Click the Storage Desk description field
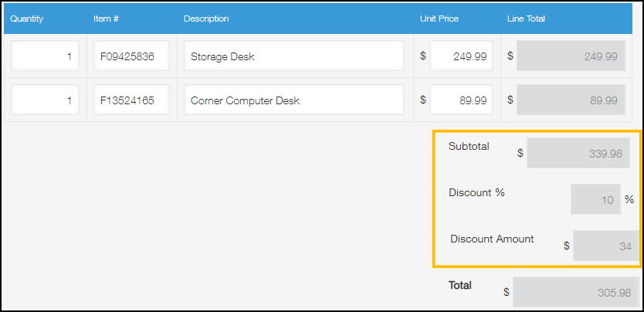644x312 pixels. click(293, 56)
